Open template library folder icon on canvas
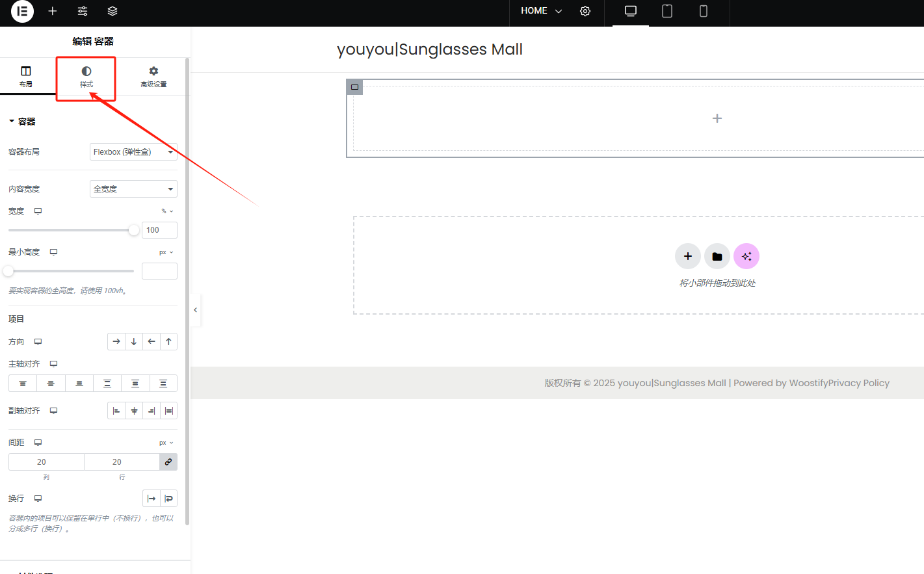 [x=717, y=256]
